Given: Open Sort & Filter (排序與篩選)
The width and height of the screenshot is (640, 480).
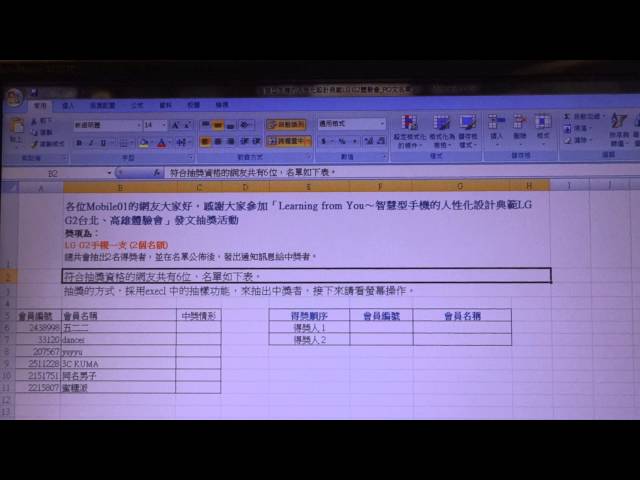Looking at the screenshot, I should pos(618,131).
